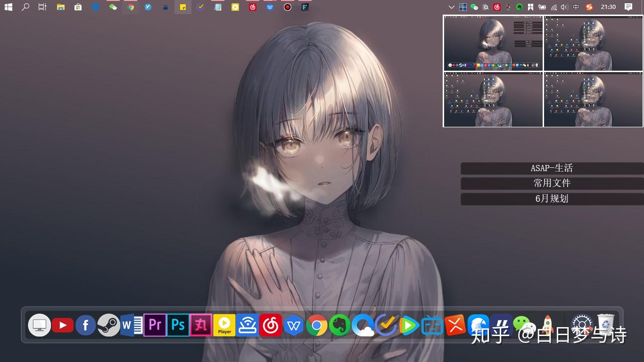This screenshot has height=362, width=644.
Task: Open the Windows Start menu
Action: coord(8,7)
